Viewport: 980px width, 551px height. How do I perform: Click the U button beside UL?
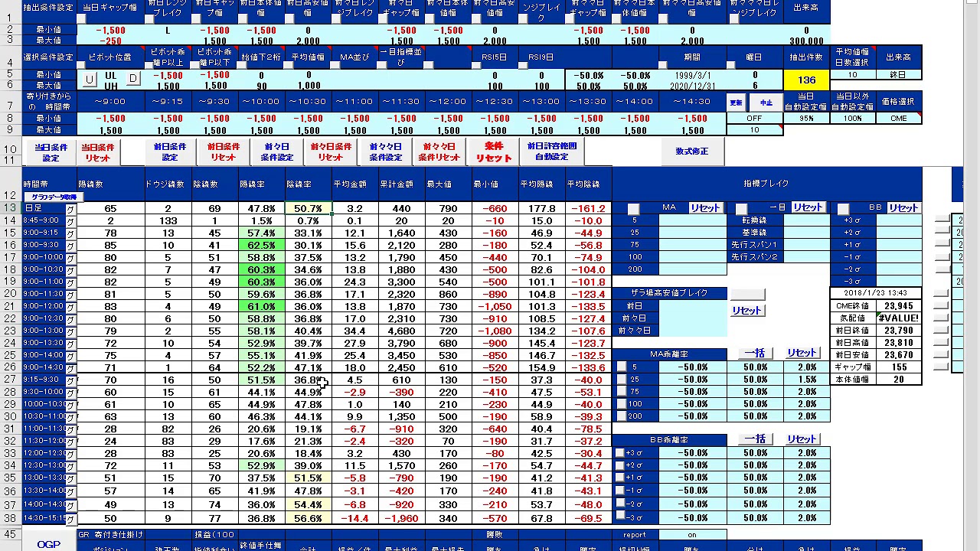click(x=90, y=80)
